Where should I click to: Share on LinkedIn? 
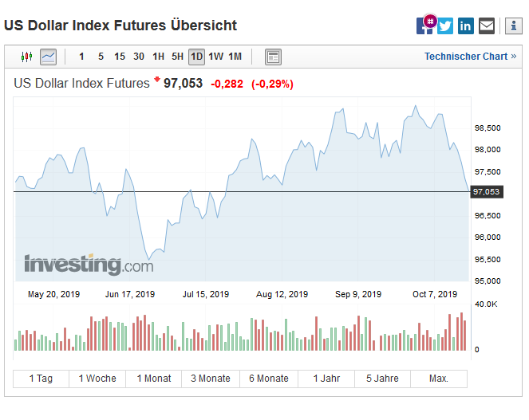pyautogui.click(x=466, y=26)
